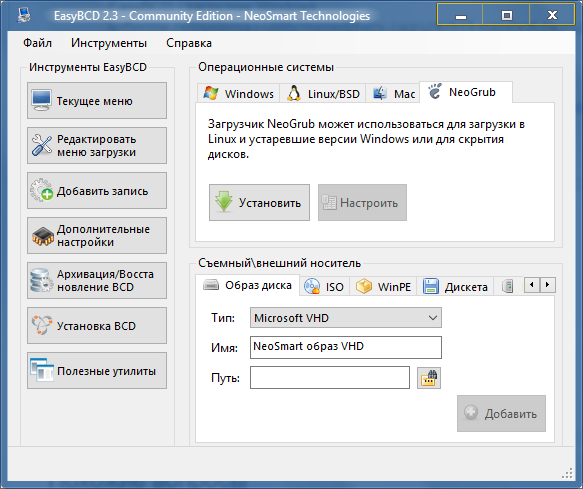Viewport: 583px width, 489px height.
Task: Switch to the WinPE tab
Action: (x=383, y=287)
